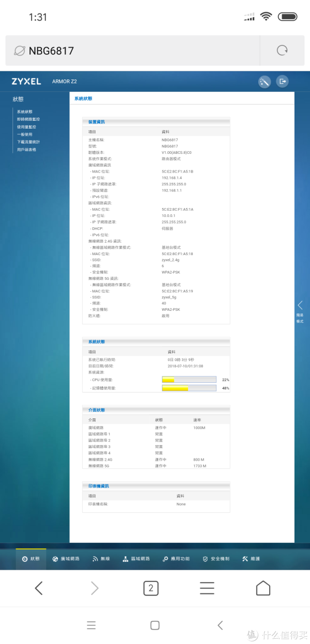Click the date 2018-07-10/01:31:08

pyautogui.click(x=185, y=366)
